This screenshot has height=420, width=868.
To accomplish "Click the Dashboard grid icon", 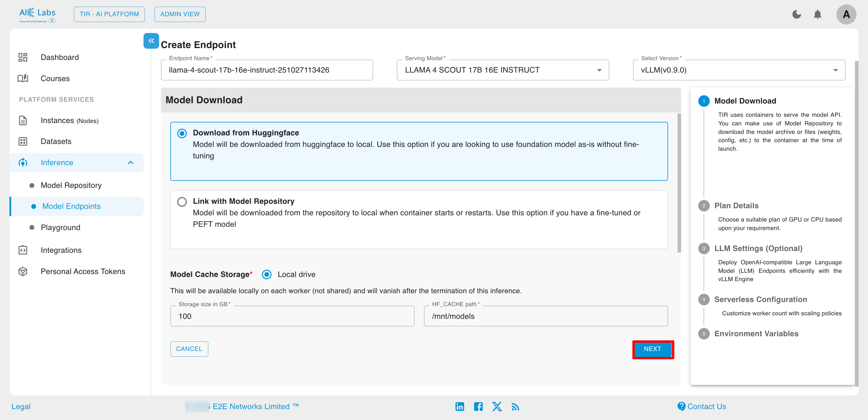I will tap(22, 57).
